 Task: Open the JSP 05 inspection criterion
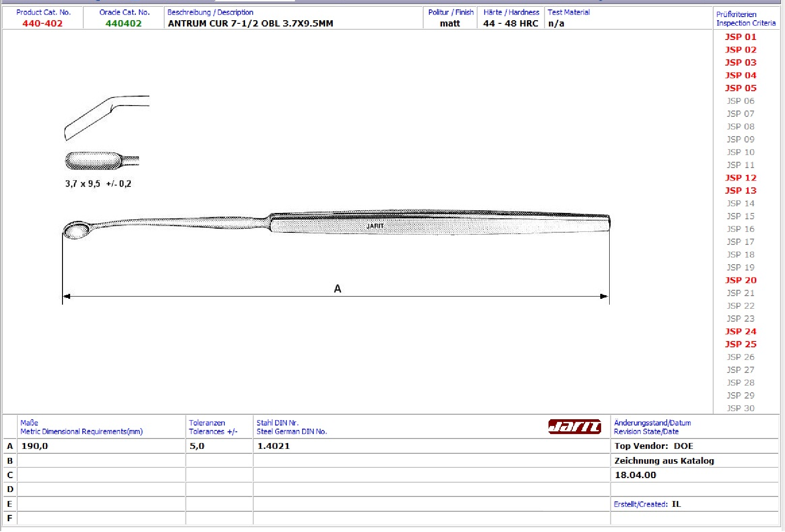pos(740,88)
